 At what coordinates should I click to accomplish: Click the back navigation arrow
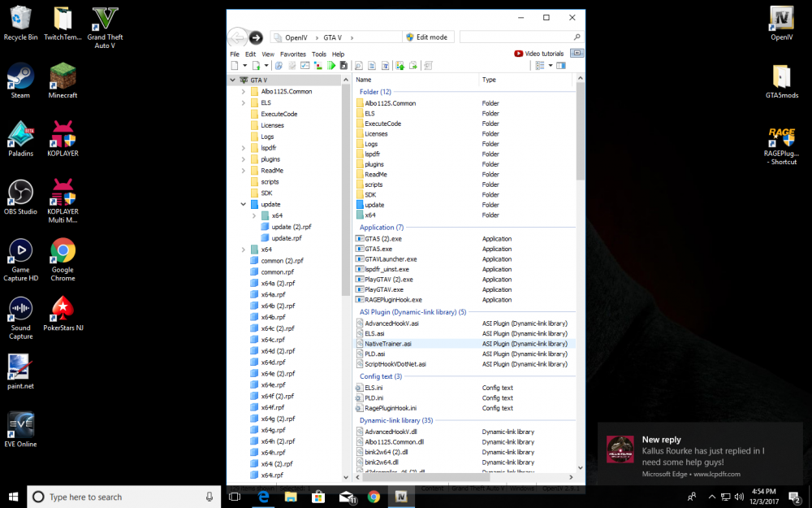[x=237, y=37]
